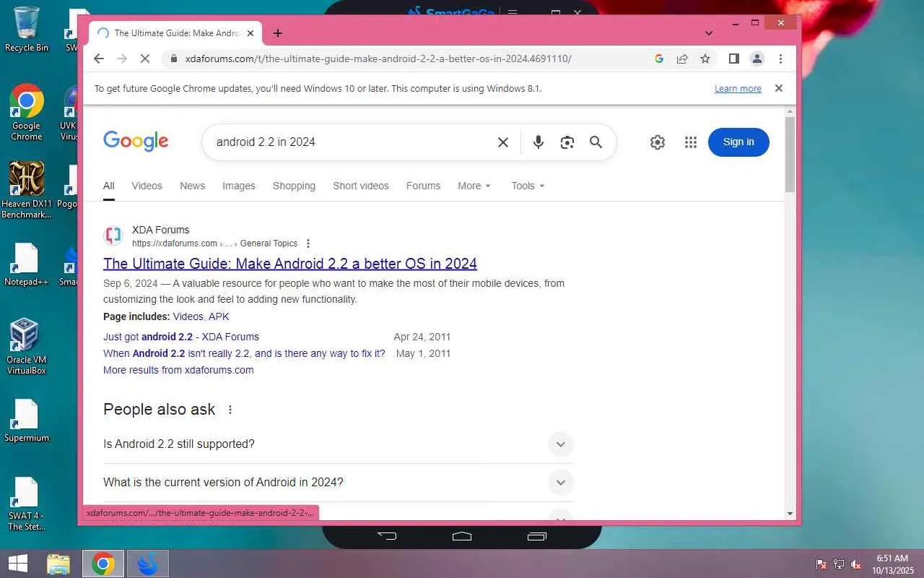Open the tab search dropdown
The width and height of the screenshot is (924, 578).
click(x=709, y=33)
